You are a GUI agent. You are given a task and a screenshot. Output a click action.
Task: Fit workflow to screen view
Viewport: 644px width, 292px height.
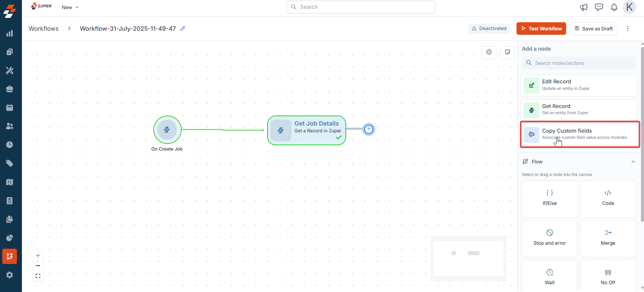pyautogui.click(x=38, y=276)
